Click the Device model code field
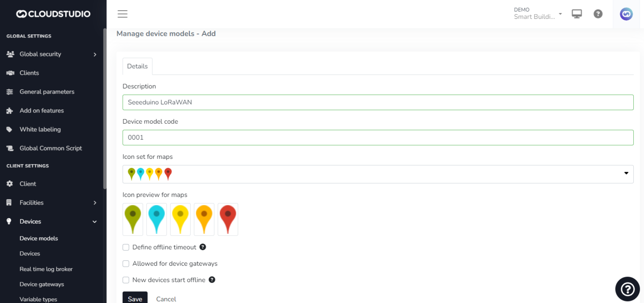644x303 pixels. (378, 138)
